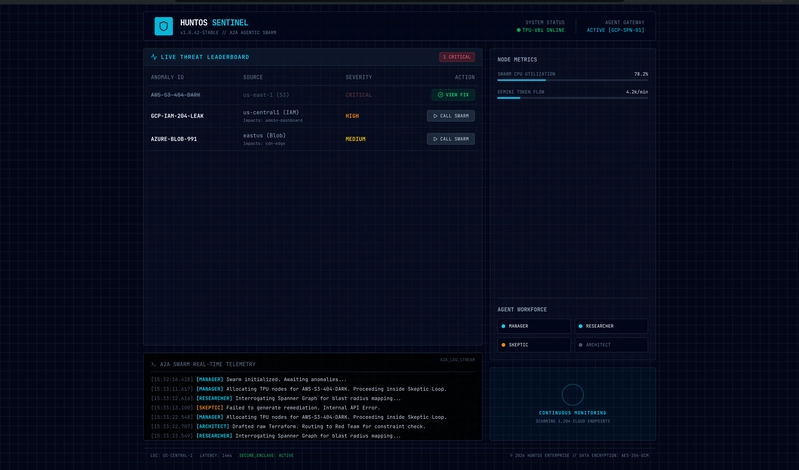799x470 pixels.
Task: Click the us-east-1 (S3) source cell
Action: pyautogui.click(x=266, y=95)
